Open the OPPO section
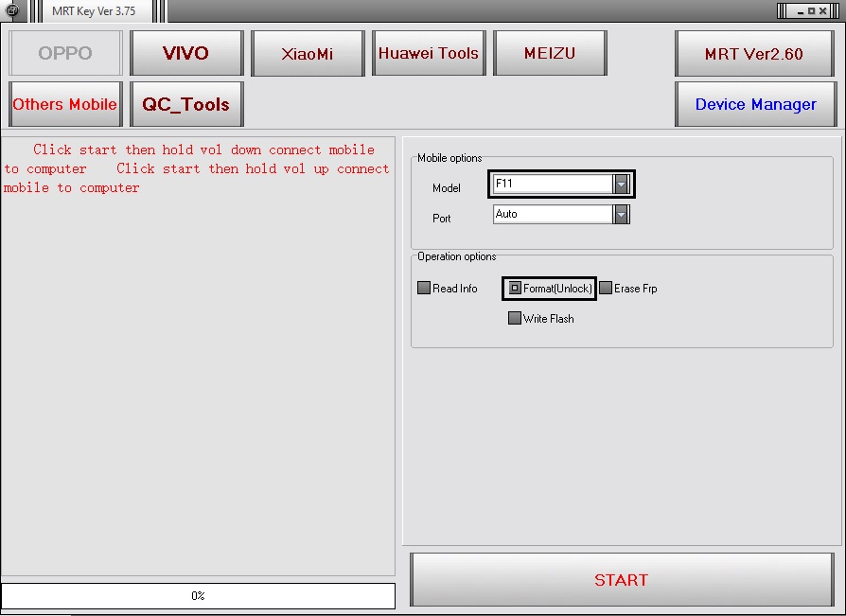 tap(65, 53)
